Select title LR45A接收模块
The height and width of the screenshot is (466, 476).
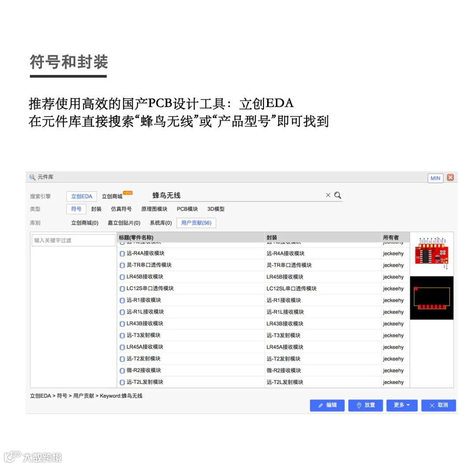pos(145,347)
